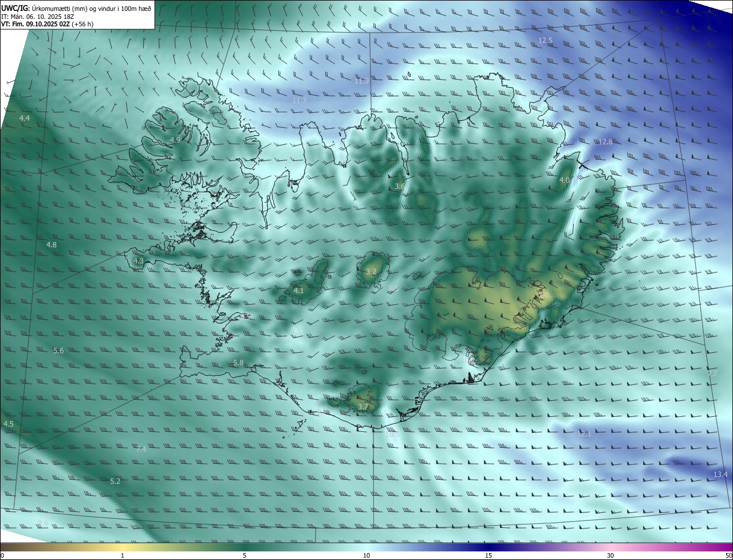The width and height of the screenshot is (733, 560).
Task: Click the 10.5 value label on the map
Action: (393, 435)
